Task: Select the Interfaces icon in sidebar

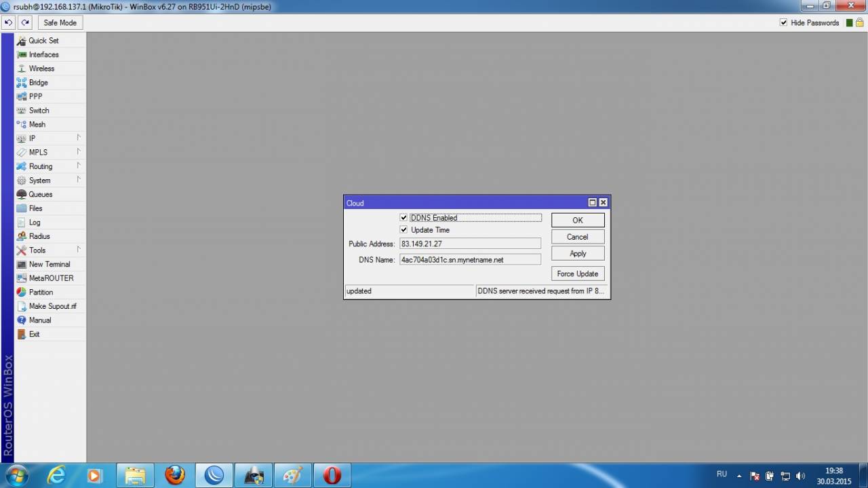Action: pyautogui.click(x=21, y=54)
